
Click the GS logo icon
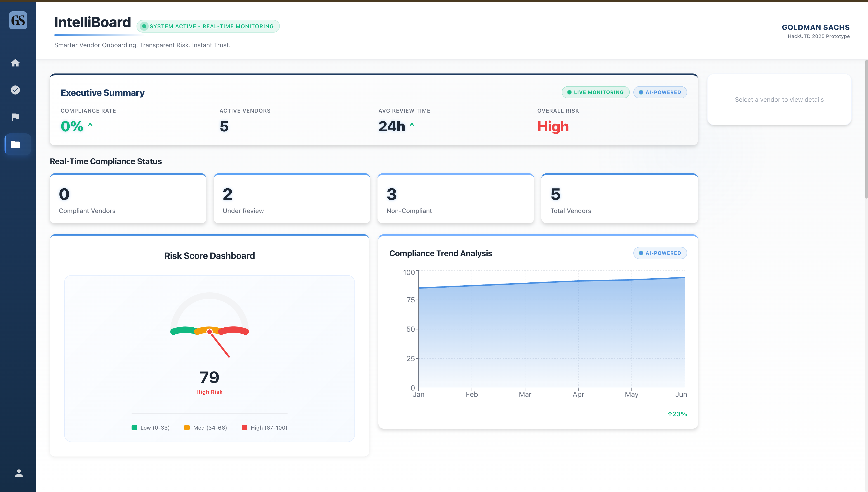[x=18, y=20]
